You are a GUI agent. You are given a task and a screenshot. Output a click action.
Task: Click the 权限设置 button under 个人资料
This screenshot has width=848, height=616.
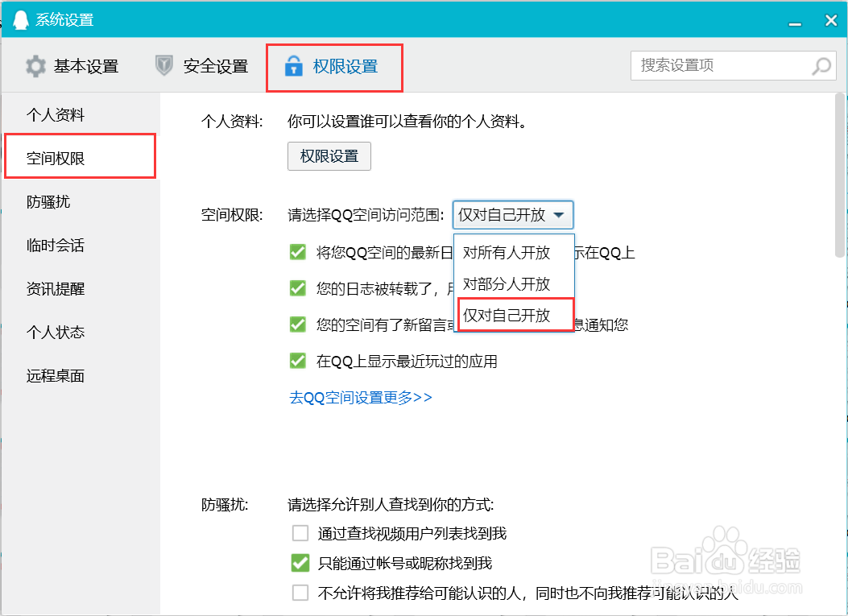(329, 156)
